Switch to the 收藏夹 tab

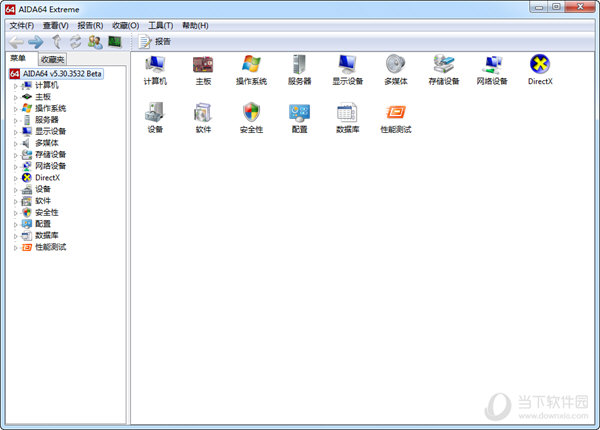coord(53,59)
